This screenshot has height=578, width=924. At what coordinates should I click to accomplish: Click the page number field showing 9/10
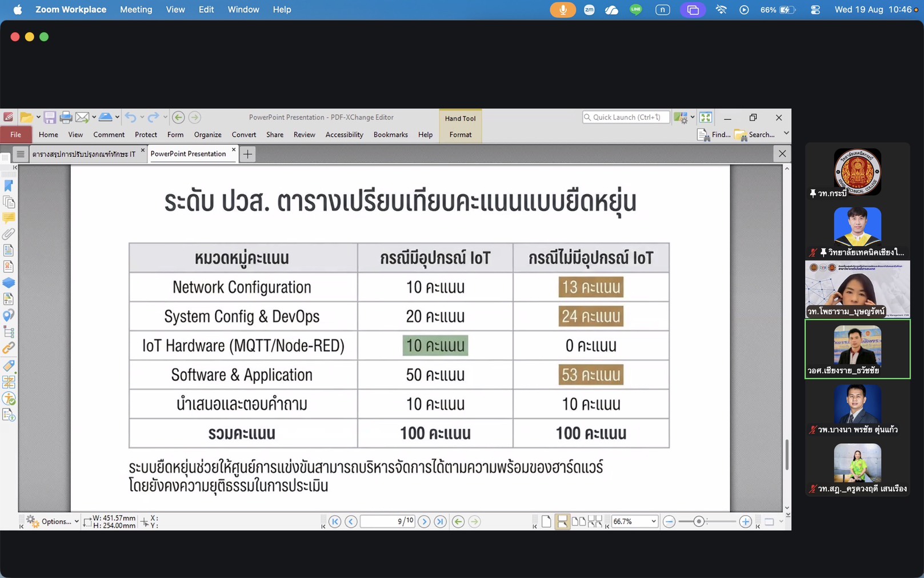[387, 521]
